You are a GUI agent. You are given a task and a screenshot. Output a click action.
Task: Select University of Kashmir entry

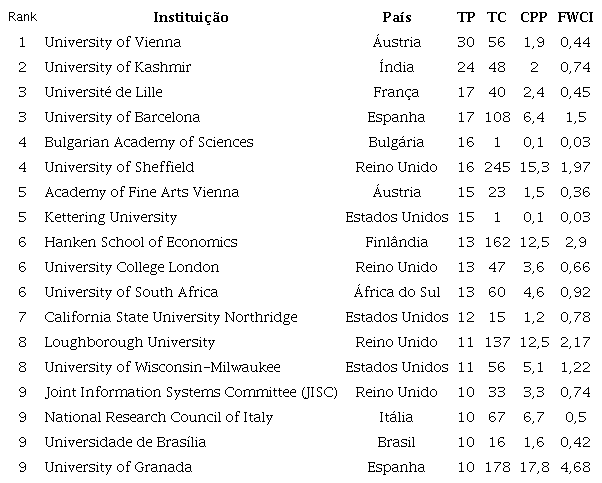click(117, 67)
